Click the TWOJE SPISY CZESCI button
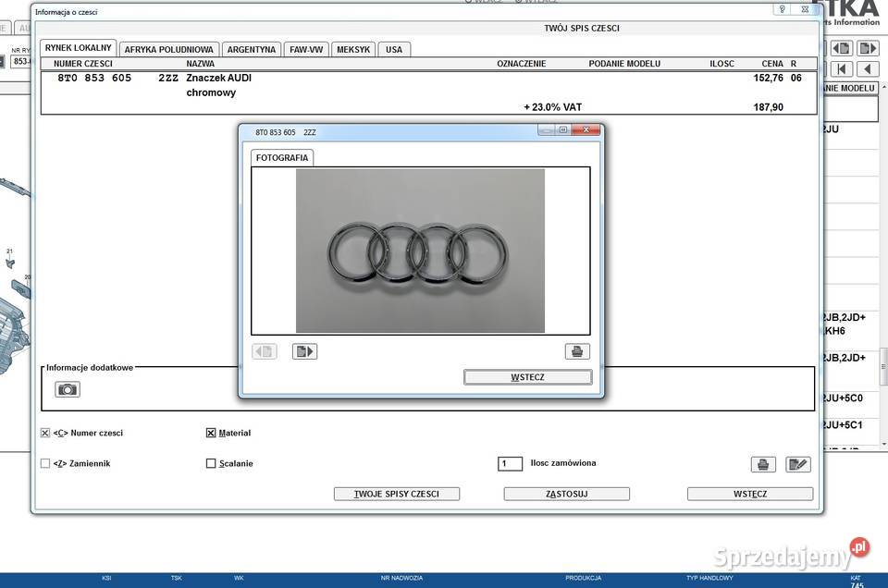The image size is (888, 588). pos(397,494)
